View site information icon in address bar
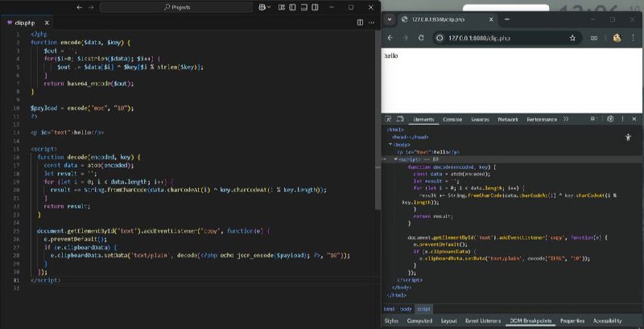The height and width of the screenshot is (329, 644). tap(440, 38)
